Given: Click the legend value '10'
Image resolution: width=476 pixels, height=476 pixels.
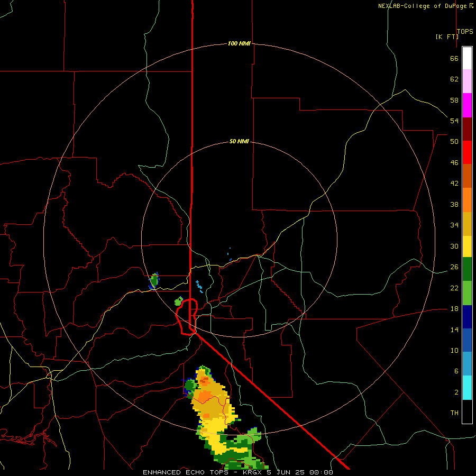Looking at the screenshot, I should pyautogui.click(x=454, y=350).
